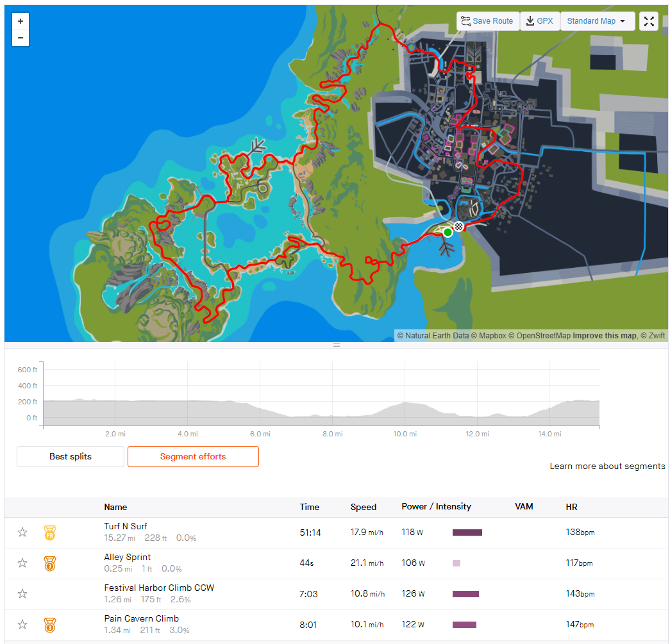Open the Turf N Surf segment
The height and width of the screenshot is (644, 670).
126,526
